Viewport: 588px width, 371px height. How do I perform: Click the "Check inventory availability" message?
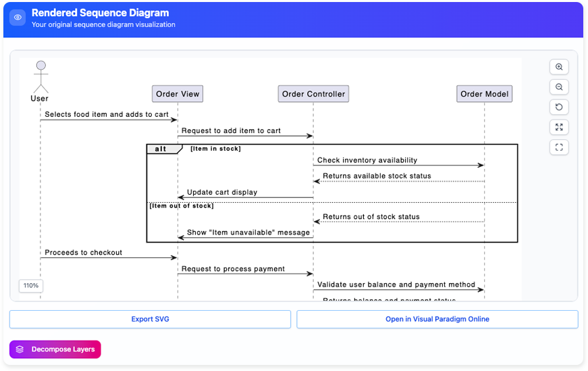pos(367,160)
